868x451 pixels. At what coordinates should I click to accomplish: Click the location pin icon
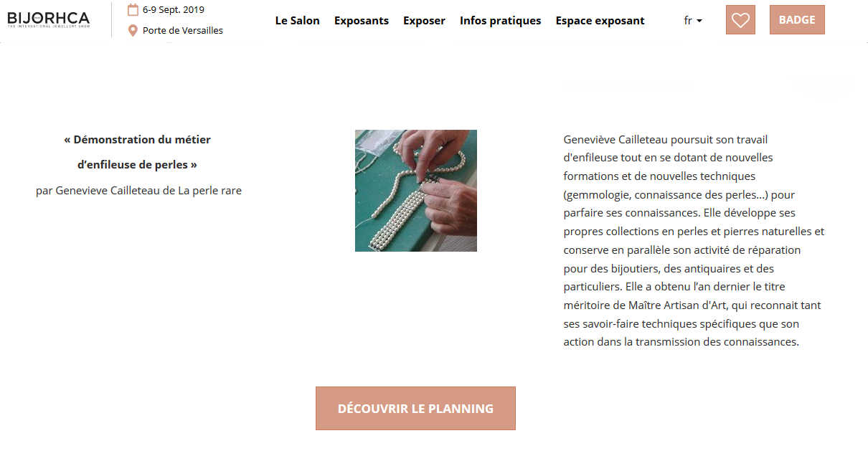133,31
